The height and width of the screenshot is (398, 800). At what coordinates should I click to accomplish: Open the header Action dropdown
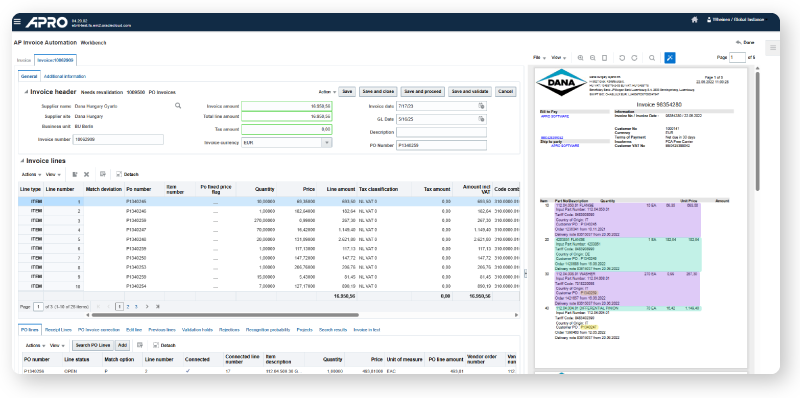click(327, 92)
